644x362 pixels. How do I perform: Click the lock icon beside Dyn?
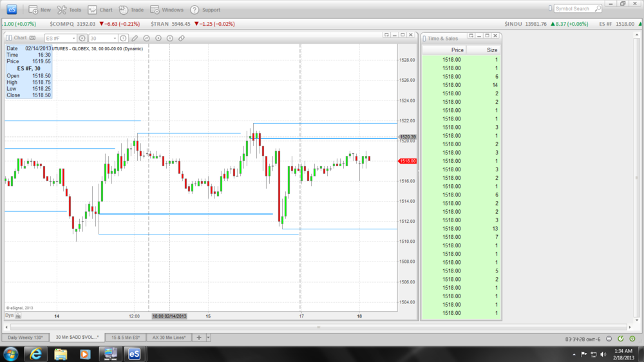tap(18, 316)
